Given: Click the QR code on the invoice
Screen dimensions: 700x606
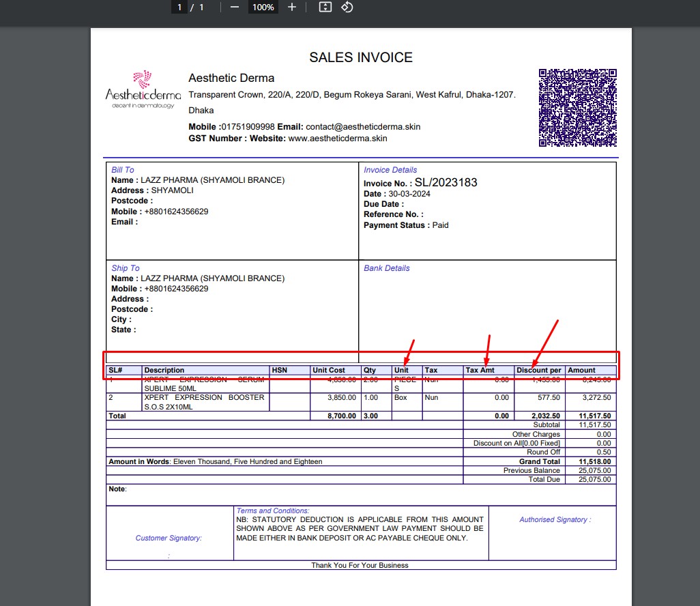Looking at the screenshot, I should click(x=577, y=108).
